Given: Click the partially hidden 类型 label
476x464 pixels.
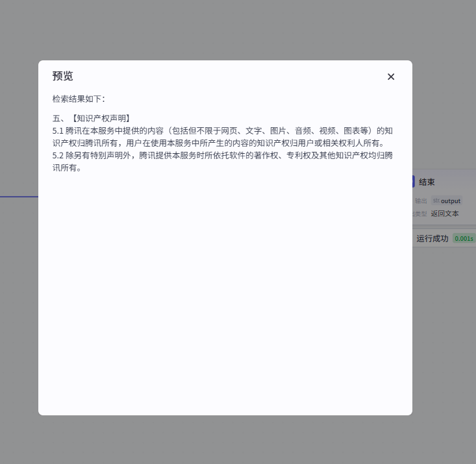Looking at the screenshot, I should pos(420,214).
